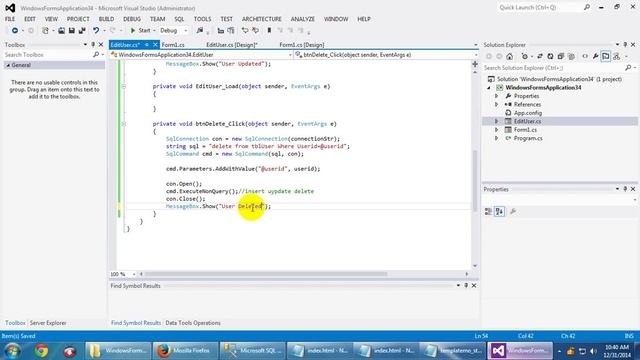Screen dimensions: 640x360
Task: Click the View Class Diagram icon
Action: [616, 56]
